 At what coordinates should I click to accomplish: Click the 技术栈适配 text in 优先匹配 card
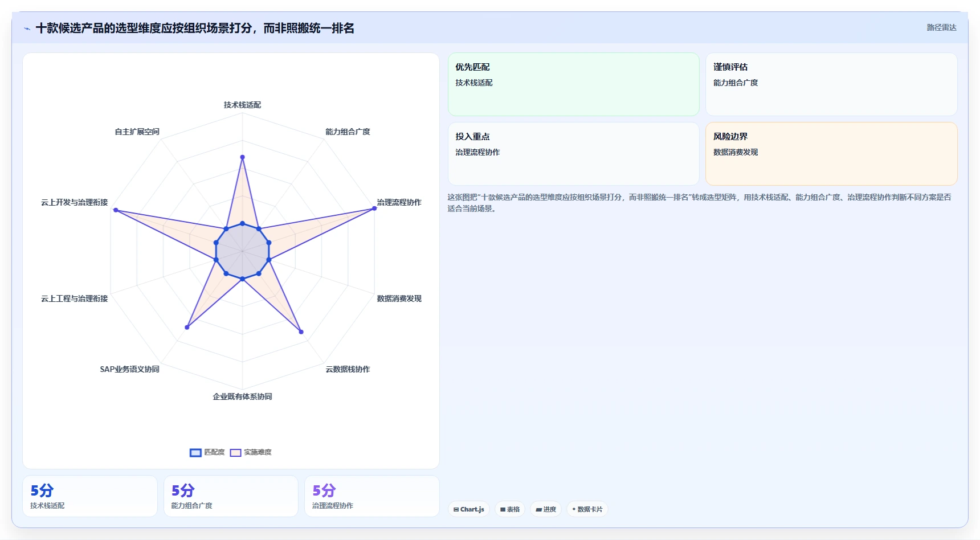[473, 83]
